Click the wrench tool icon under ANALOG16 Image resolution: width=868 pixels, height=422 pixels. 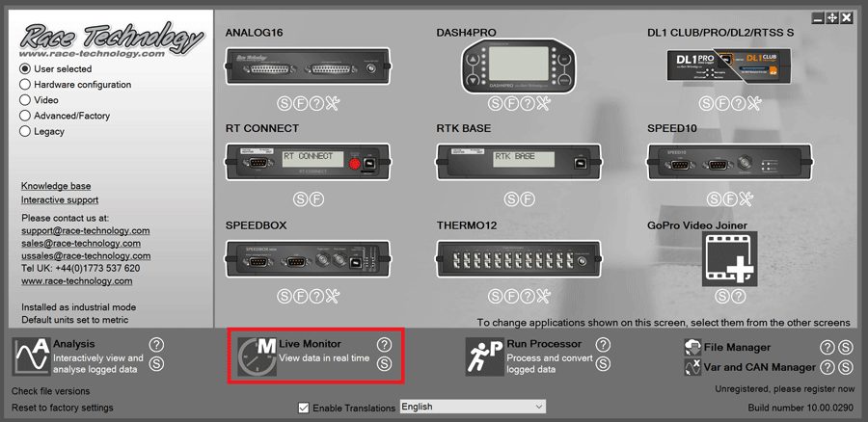(x=333, y=103)
